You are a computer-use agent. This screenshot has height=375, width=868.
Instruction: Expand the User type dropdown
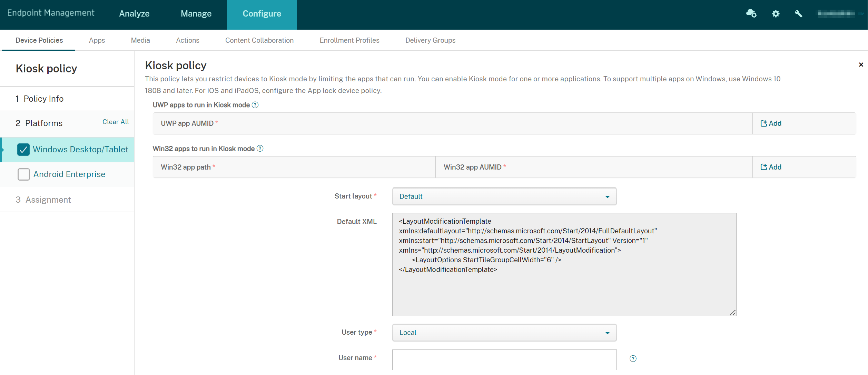(504, 333)
